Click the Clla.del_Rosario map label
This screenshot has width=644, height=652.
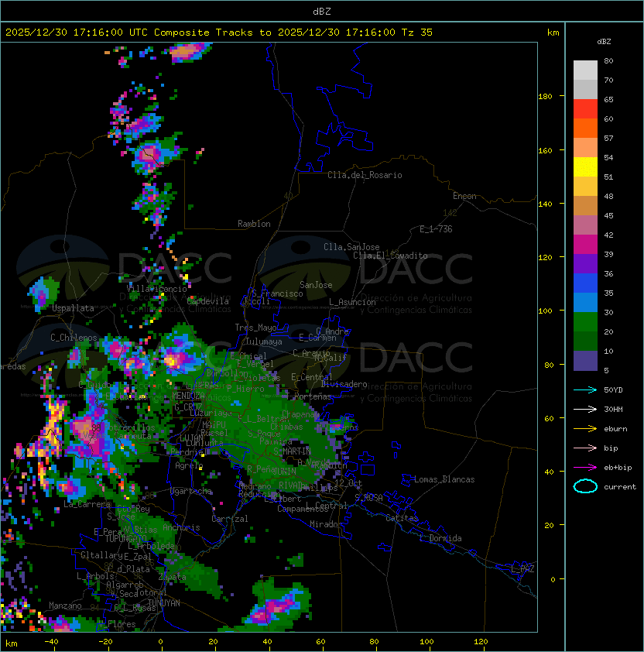365,175
